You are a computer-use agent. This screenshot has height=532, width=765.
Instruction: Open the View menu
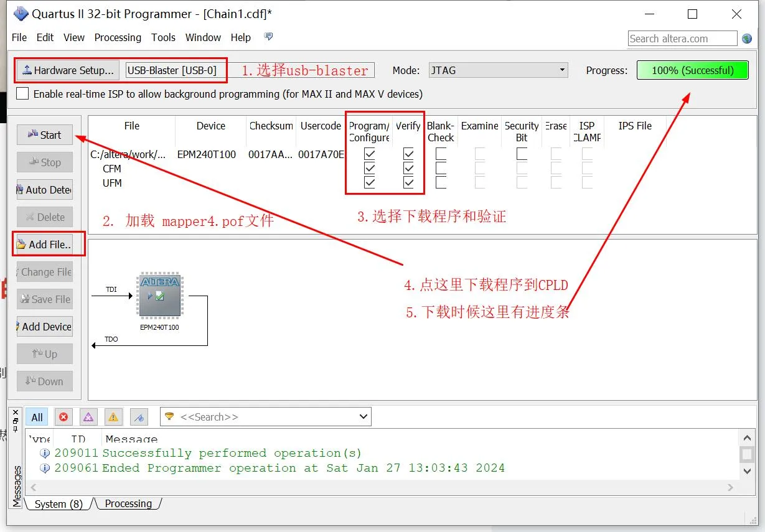coord(73,37)
